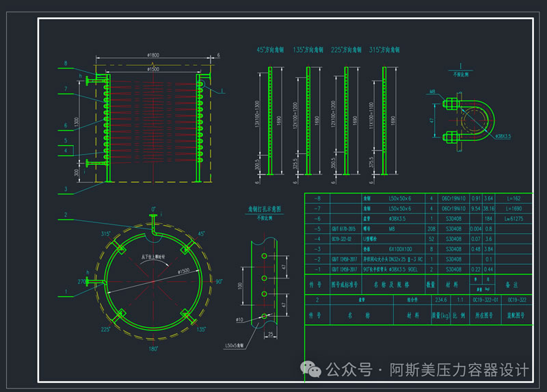This screenshot has width=547, height=392.
Task: Select part callout number 3
Action: pyautogui.click(x=65, y=189)
